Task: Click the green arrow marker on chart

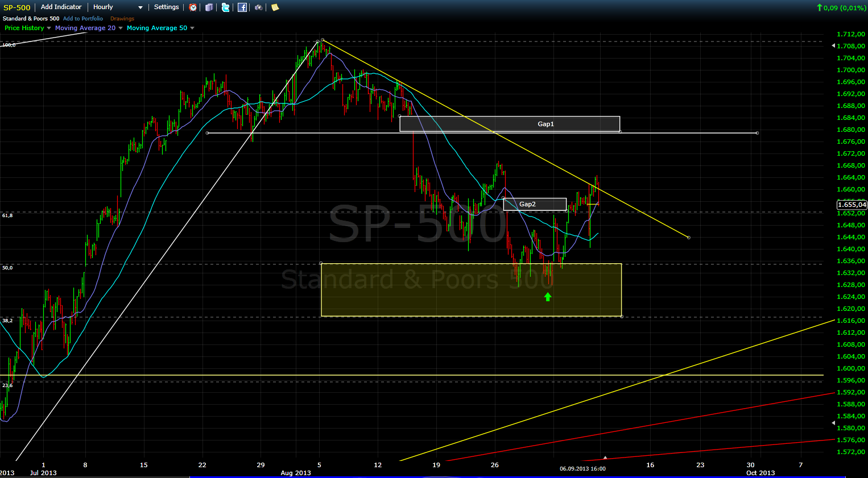Action: tap(548, 297)
